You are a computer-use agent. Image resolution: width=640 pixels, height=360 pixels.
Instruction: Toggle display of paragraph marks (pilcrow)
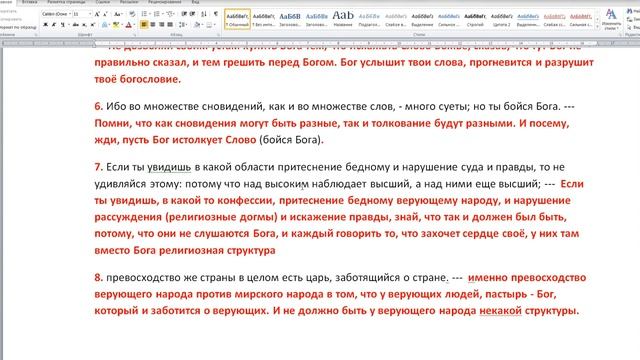[x=216, y=14]
